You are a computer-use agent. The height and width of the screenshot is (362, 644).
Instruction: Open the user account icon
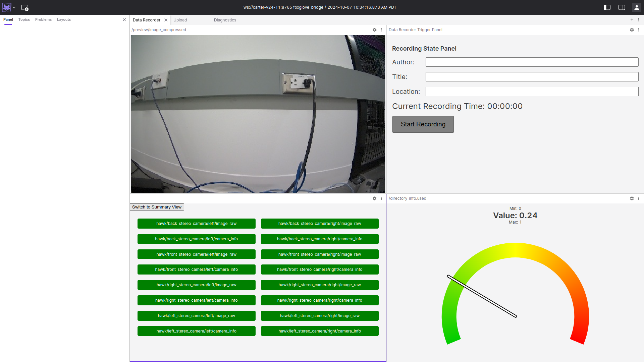click(x=637, y=7)
